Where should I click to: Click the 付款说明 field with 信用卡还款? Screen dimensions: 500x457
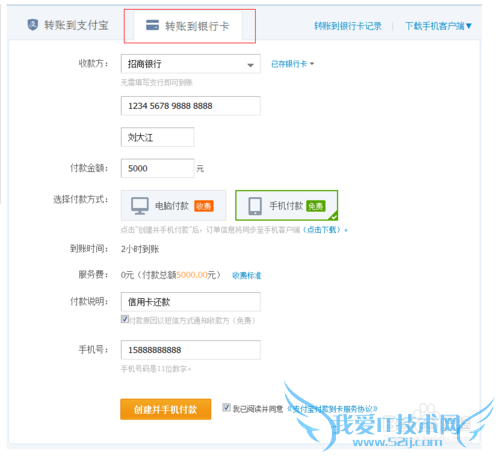(191, 302)
